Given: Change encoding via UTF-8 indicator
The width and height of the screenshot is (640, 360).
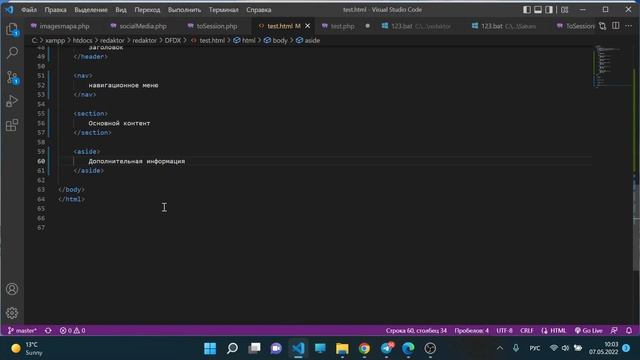Looking at the screenshot, I should (x=504, y=330).
